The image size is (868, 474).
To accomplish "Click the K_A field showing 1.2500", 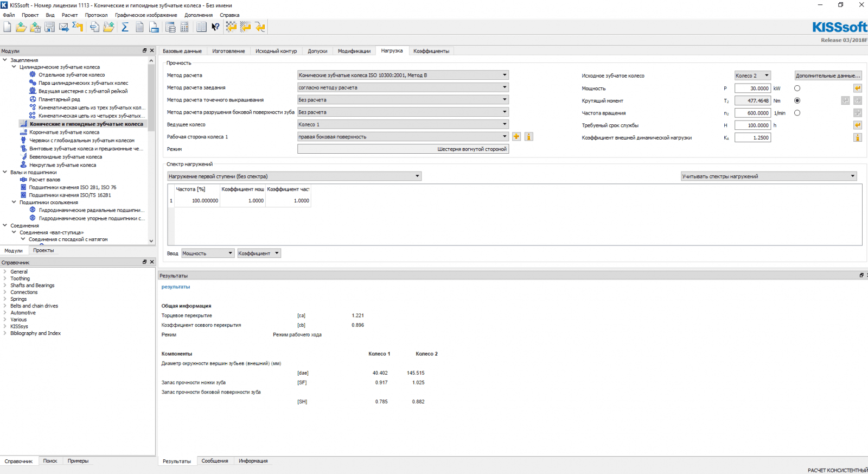I will [752, 138].
